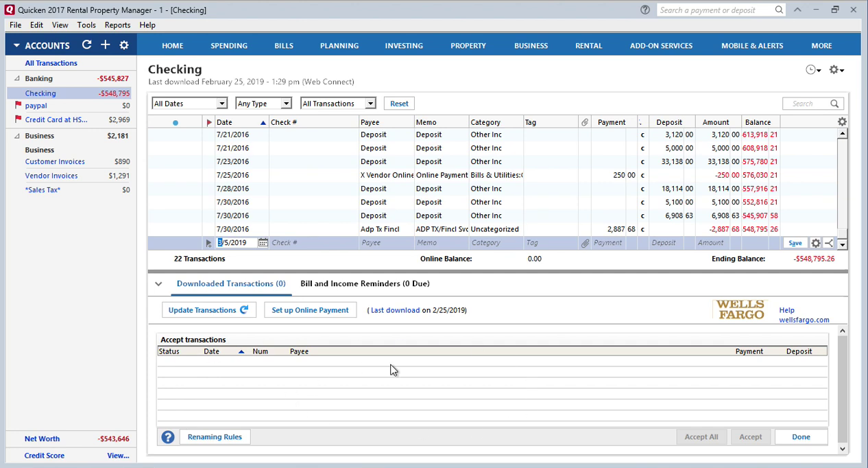868x468 pixels.
Task: Open the Checking account actions gear
Action: pos(836,70)
